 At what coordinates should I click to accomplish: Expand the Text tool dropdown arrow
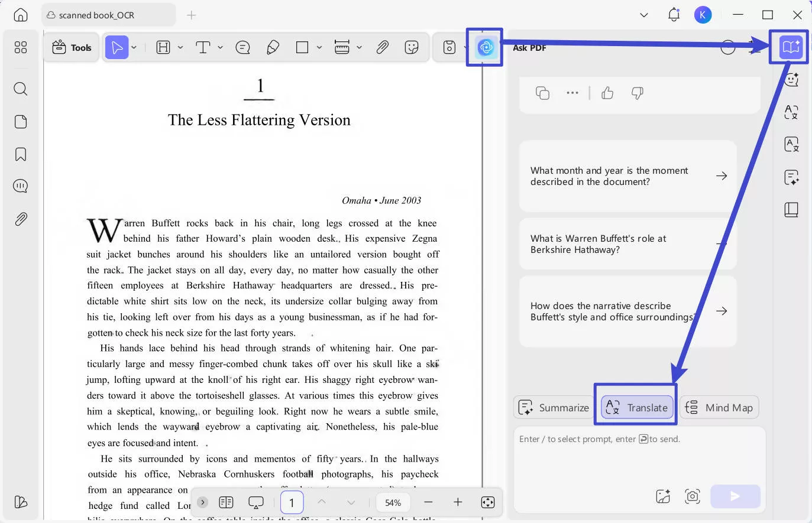point(220,47)
